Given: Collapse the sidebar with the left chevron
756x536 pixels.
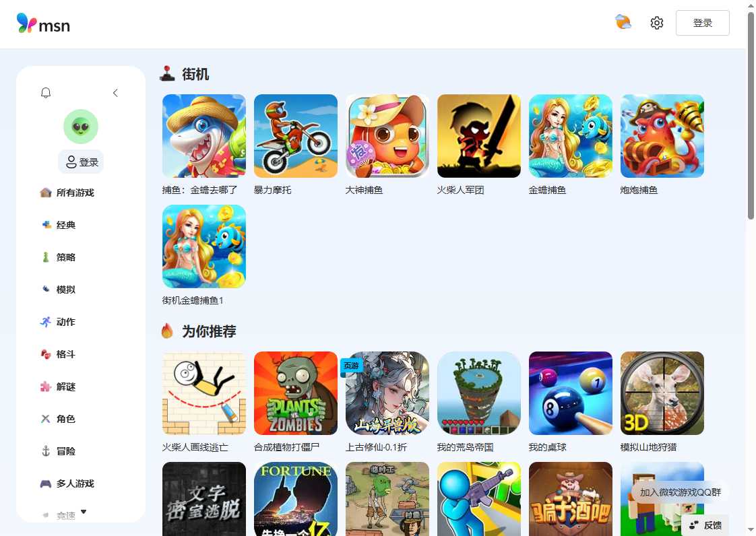Looking at the screenshot, I should (x=115, y=93).
